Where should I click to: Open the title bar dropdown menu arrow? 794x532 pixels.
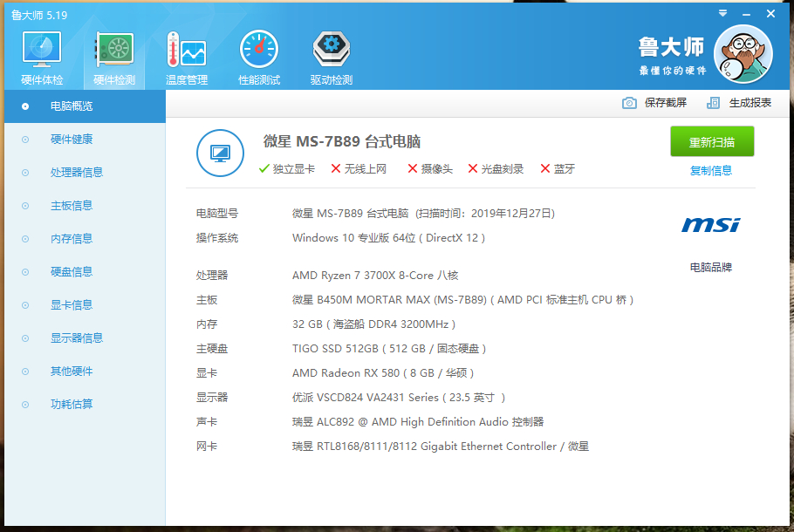pyautogui.click(x=722, y=14)
